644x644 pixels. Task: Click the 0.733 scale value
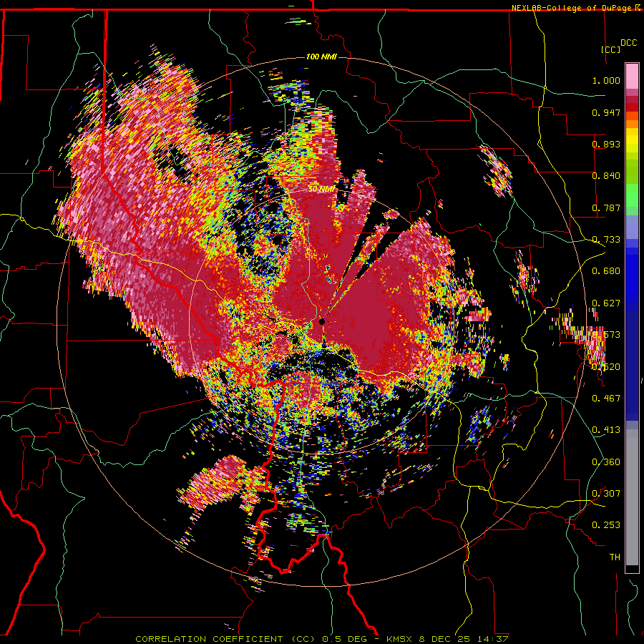click(x=606, y=240)
